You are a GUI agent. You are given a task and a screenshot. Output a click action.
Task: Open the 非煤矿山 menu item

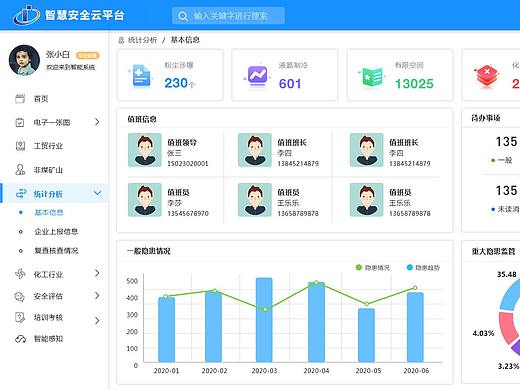[x=48, y=170]
